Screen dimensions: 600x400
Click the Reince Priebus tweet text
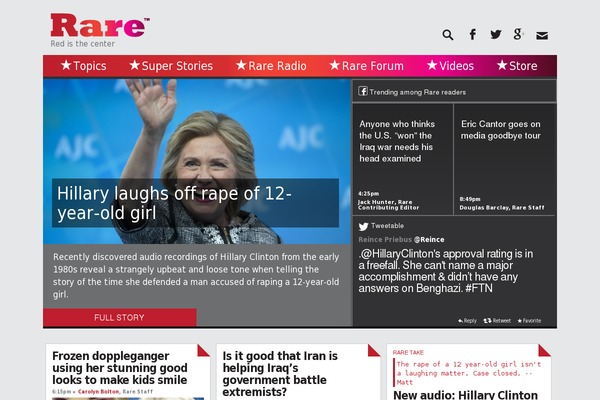click(446, 271)
